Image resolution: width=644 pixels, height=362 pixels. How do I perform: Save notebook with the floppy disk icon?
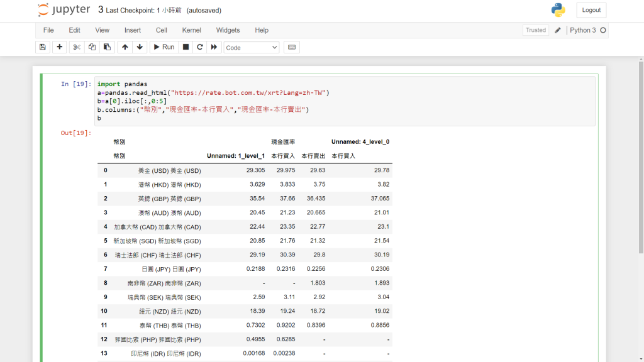pos(43,47)
